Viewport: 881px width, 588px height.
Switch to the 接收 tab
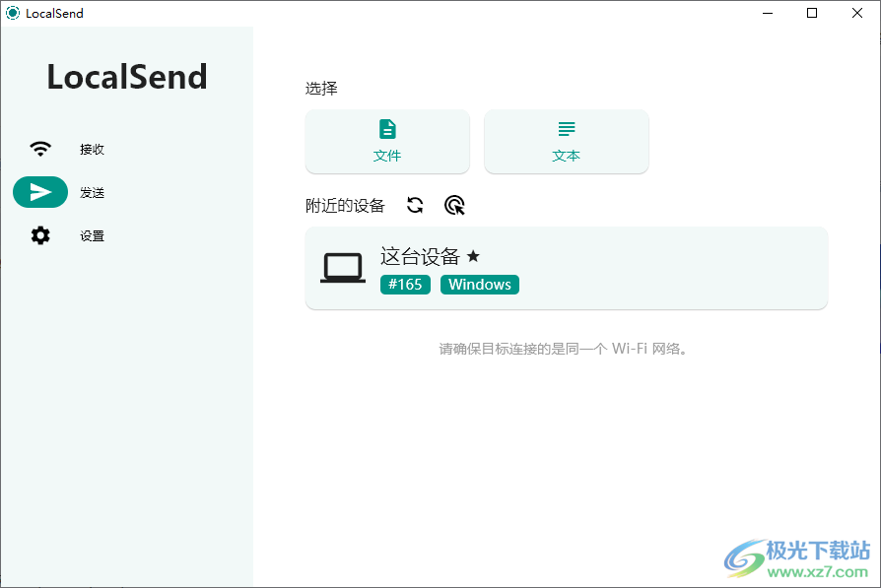pyautogui.click(x=92, y=149)
